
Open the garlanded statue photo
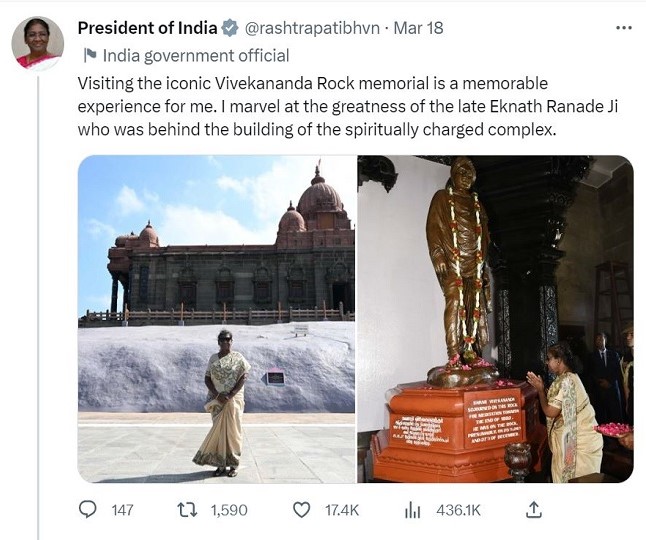[495, 319]
